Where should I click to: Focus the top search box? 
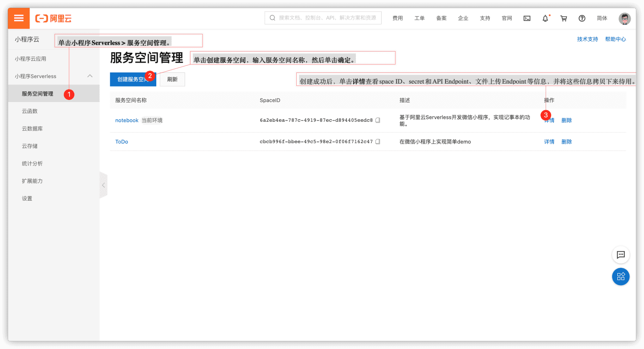coord(323,18)
